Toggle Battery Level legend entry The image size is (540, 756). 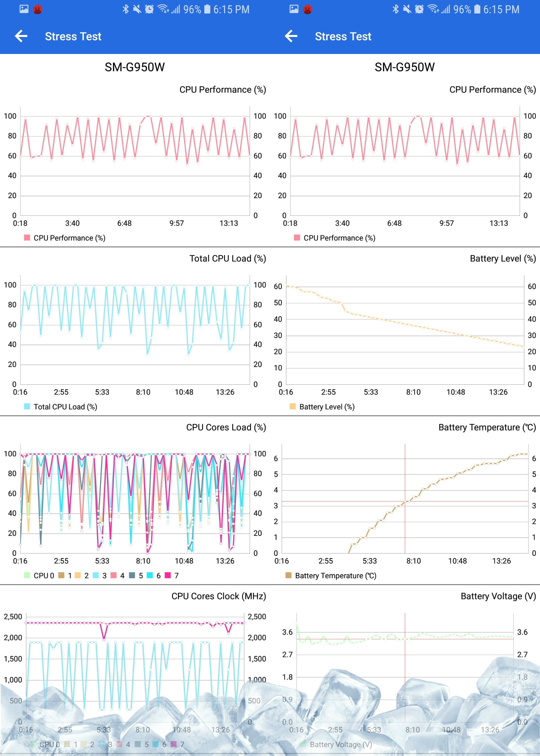tap(322, 407)
